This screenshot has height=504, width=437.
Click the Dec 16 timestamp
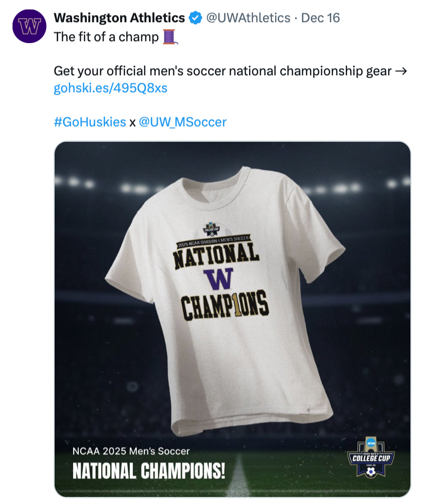[x=321, y=19]
